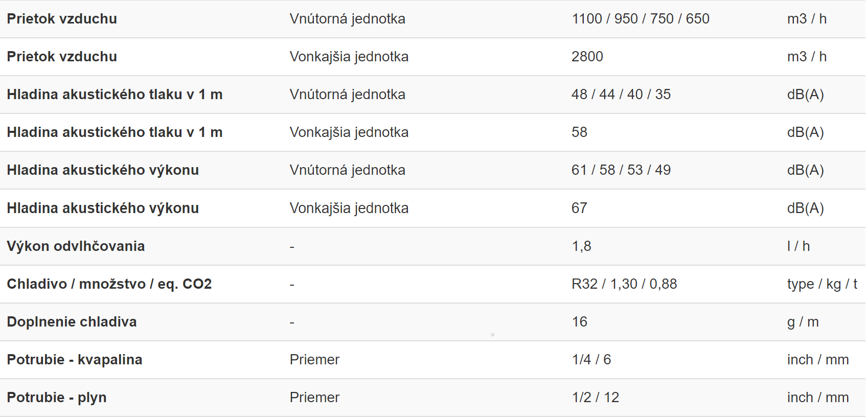The height and width of the screenshot is (418, 868).
Task: Click the type / kg / t unit cell
Action: tap(822, 284)
